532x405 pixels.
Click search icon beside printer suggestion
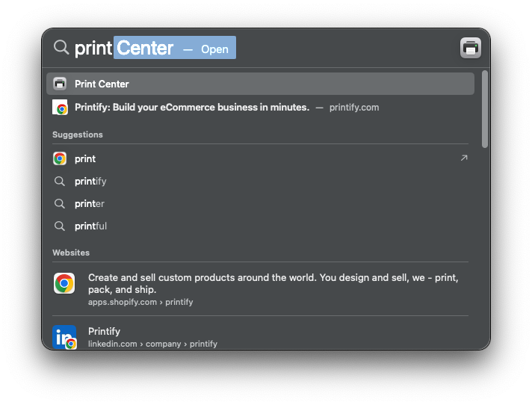[x=60, y=203]
